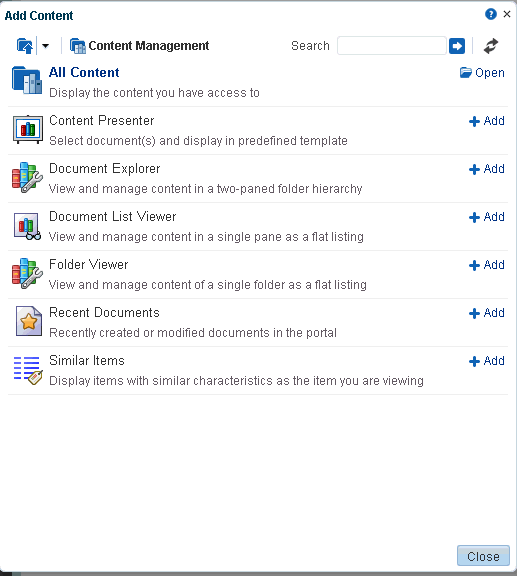Image resolution: width=517 pixels, height=576 pixels.
Task: Click the Content Management breadcrumb
Action: (140, 46)
